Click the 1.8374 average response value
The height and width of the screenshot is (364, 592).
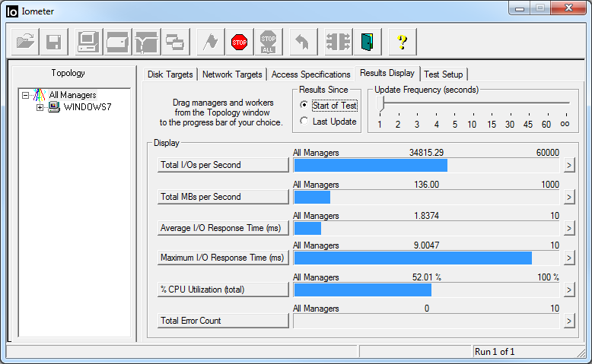[426, 216]
